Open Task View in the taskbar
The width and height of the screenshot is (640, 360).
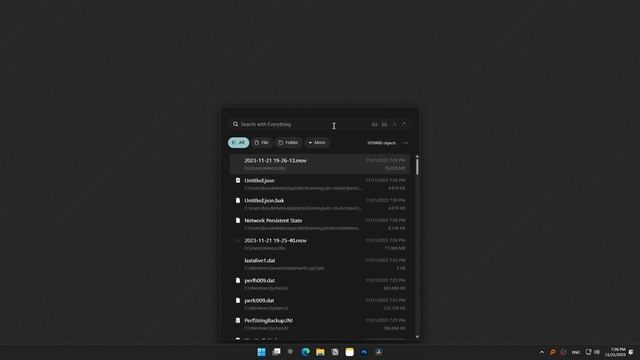point(276,352)
